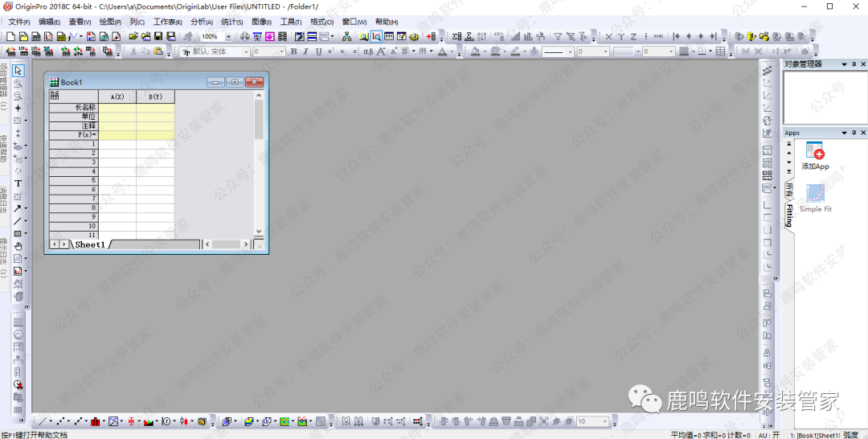868x439 pixels.
Task: Toggle Italic formatting button
Action: coord(306,51)
